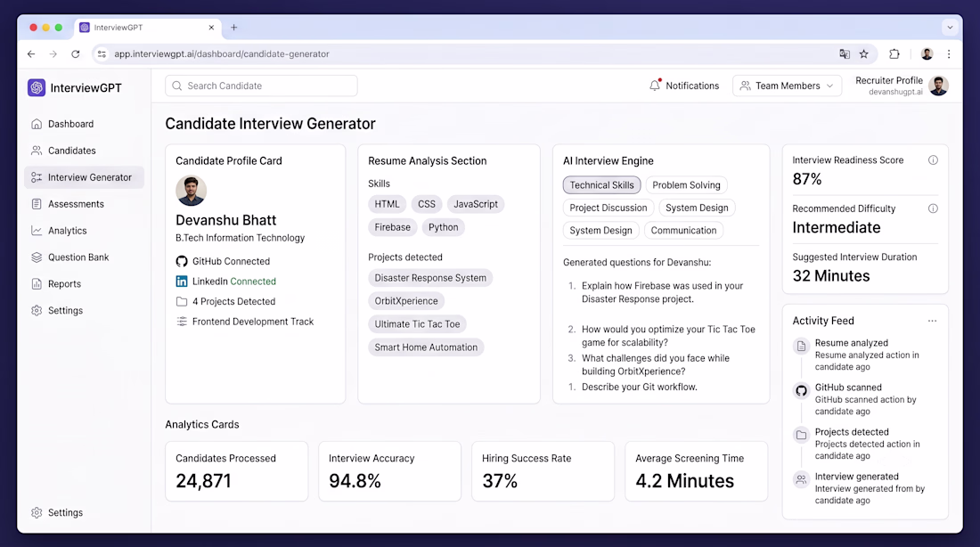The height and width of the screenshot is (547, 980).
Task: Click the InterviewGPT logo icon
Action: [x=37, y=87]
